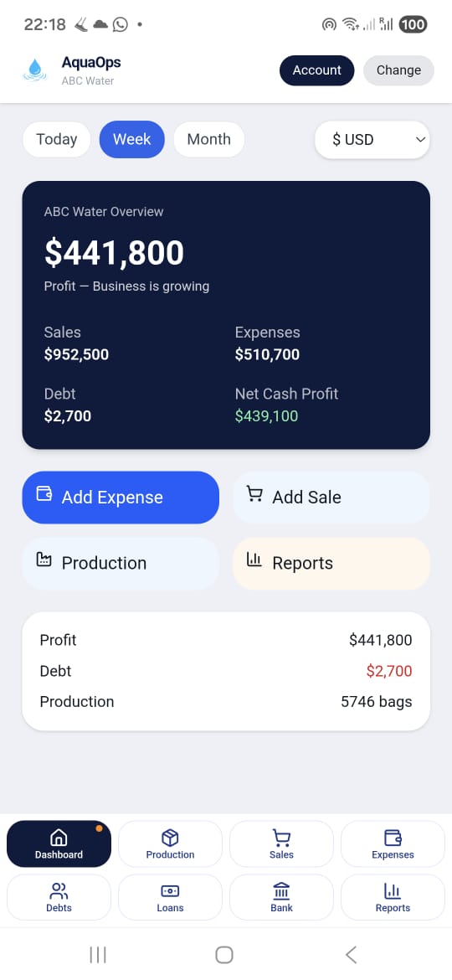Open the Production quick action button

point(121,563)
